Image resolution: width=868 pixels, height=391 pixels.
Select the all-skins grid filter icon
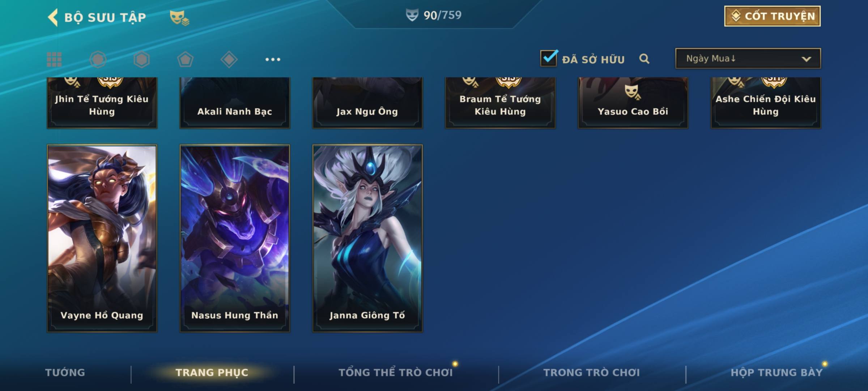coord(54,59)
